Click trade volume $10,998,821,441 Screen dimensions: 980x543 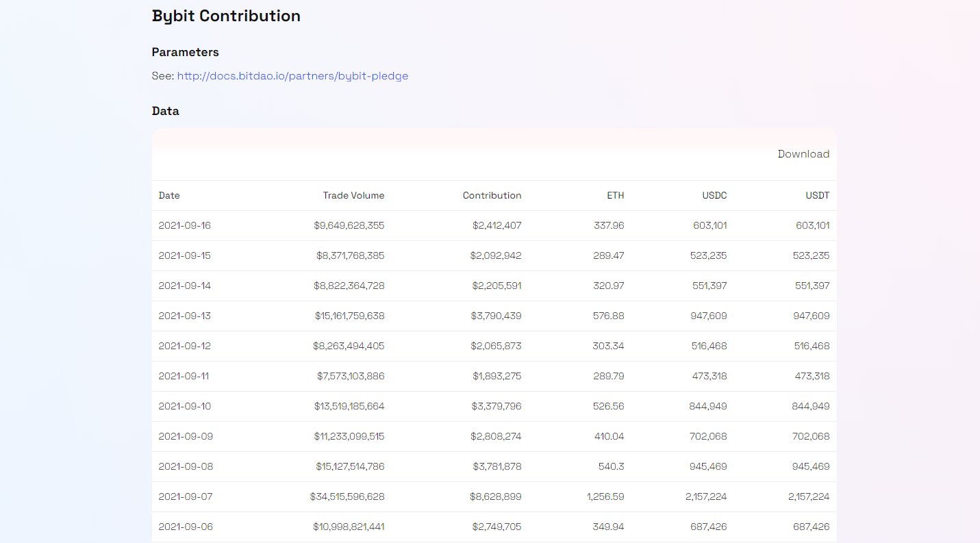[349, 527]
